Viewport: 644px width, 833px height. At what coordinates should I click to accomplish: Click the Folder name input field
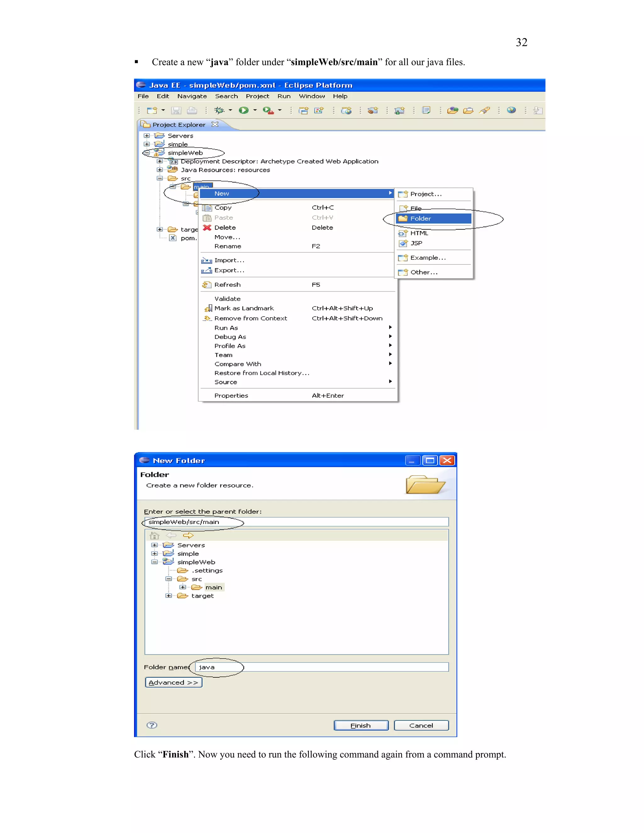coord(322,667)
